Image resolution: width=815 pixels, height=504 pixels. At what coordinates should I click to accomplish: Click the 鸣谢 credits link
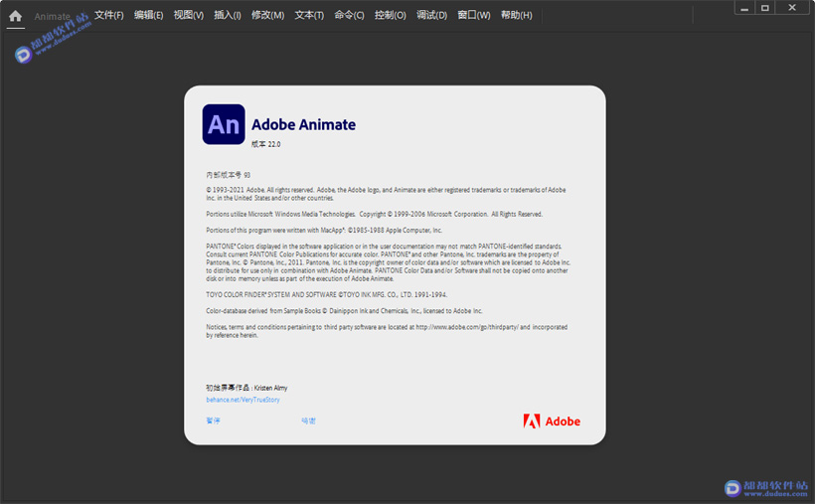coord(308,420)
